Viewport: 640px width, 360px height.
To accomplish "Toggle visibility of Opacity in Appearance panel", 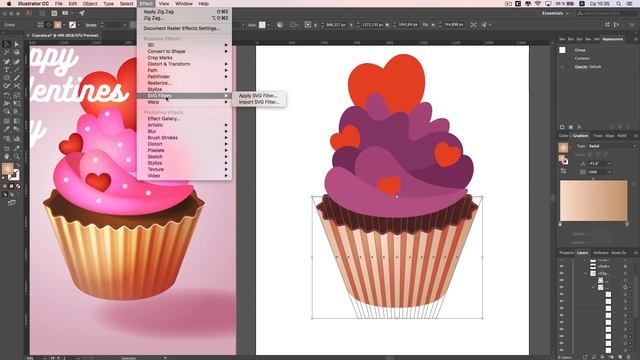I will pyautogui.click(x=562, y=67).
